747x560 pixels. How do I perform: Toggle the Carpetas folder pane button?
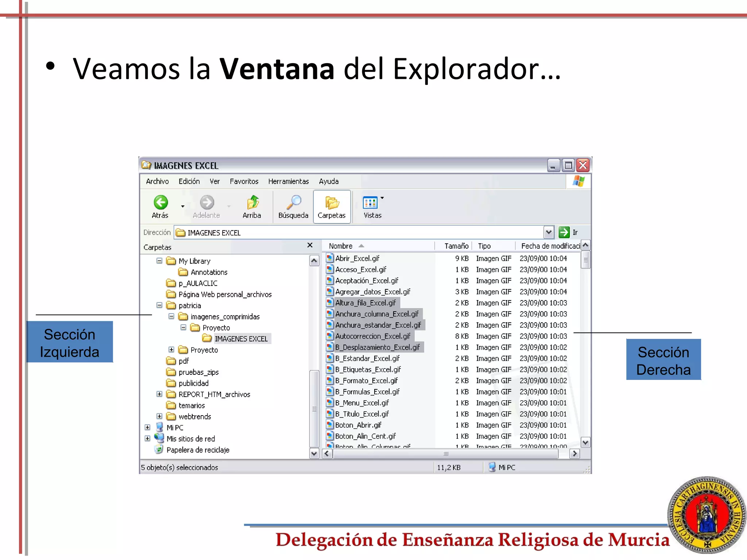332,207
